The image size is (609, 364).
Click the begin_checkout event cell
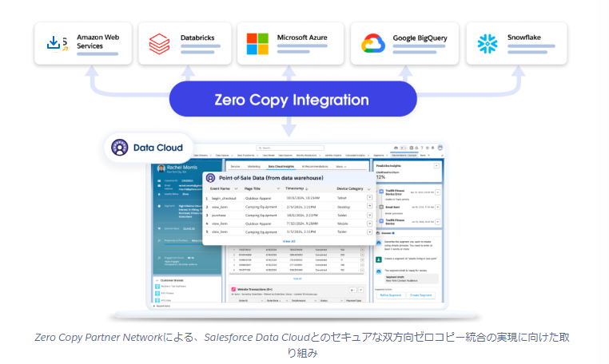224,198
